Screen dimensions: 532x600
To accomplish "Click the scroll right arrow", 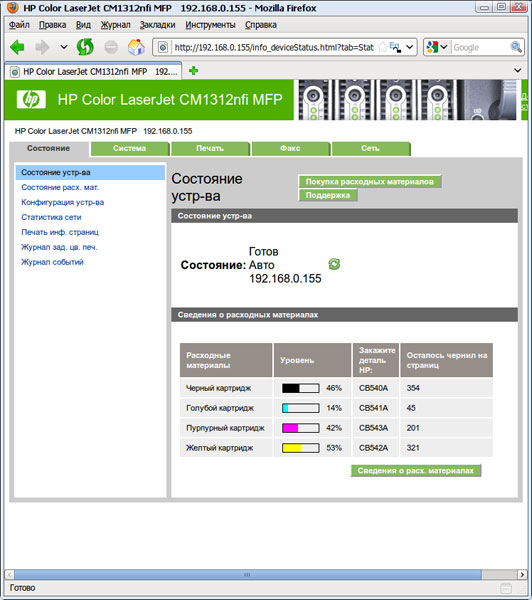I will (522, 574).
